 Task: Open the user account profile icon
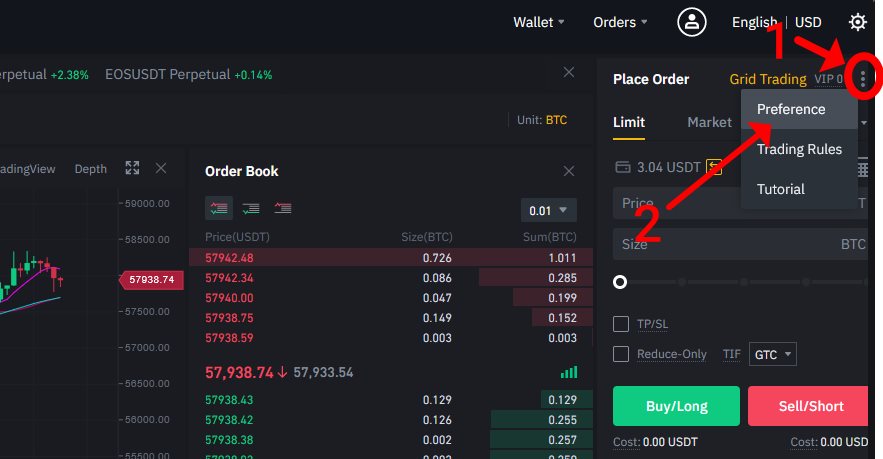(x=692, y=23)
